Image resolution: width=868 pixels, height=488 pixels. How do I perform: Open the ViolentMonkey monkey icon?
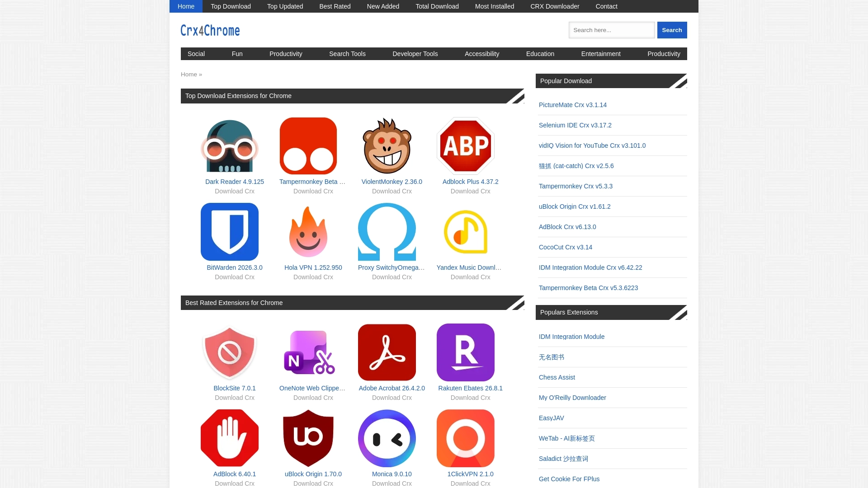[387, 146]
